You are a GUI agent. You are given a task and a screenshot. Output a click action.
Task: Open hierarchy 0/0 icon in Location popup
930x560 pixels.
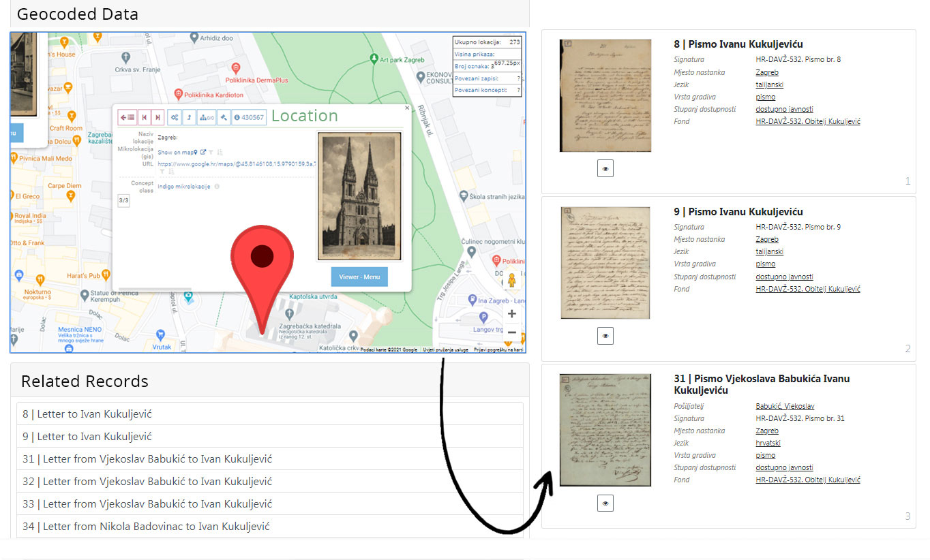207,117
